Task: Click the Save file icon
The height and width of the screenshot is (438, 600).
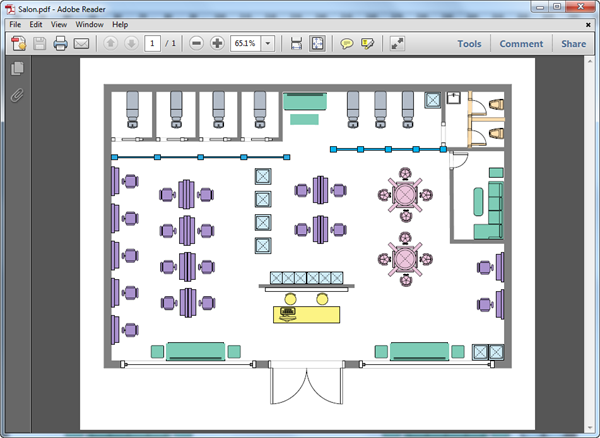Action: (40, 44)
